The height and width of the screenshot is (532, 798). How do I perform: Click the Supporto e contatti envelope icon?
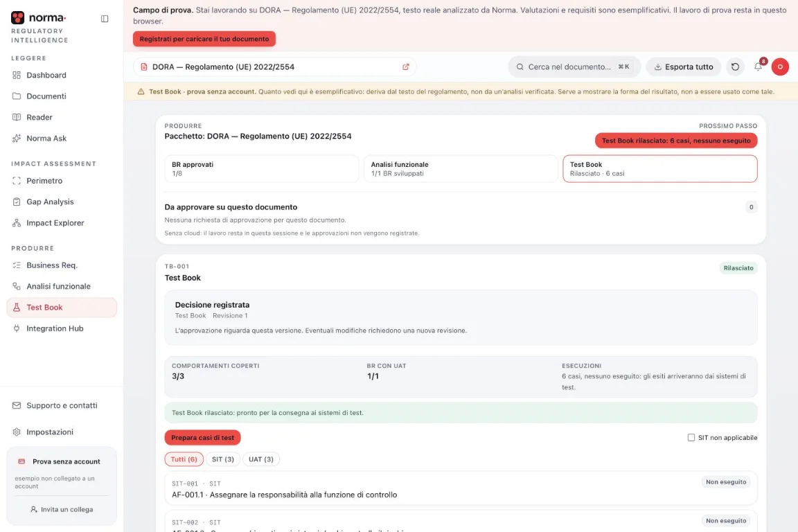tap(17, 406)
